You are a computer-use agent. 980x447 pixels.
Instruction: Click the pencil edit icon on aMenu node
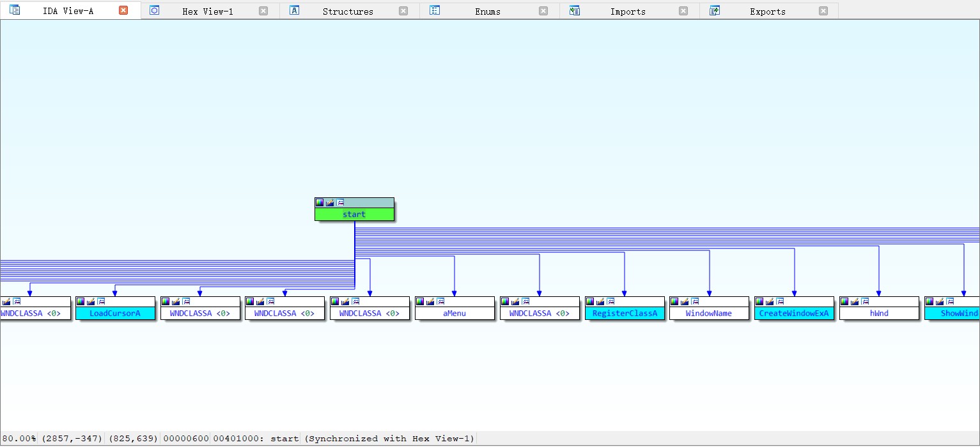pyautogui.click(x=430, y=301)
